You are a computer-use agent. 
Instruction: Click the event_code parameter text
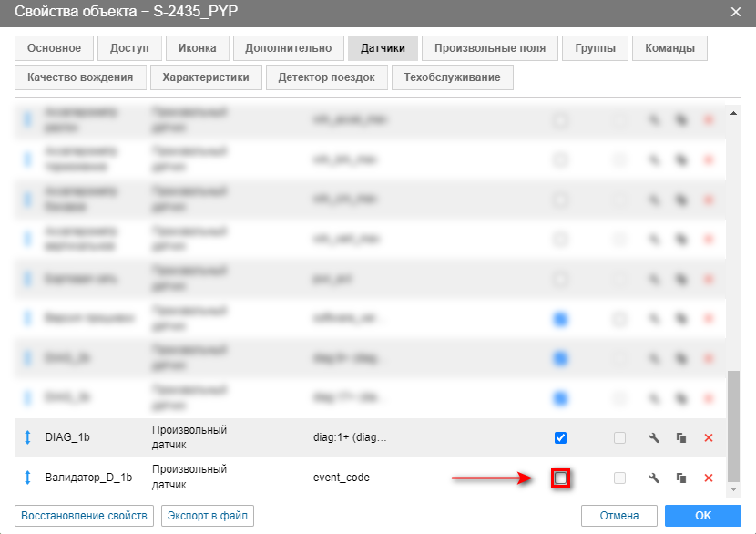click(x=342, y=478)
